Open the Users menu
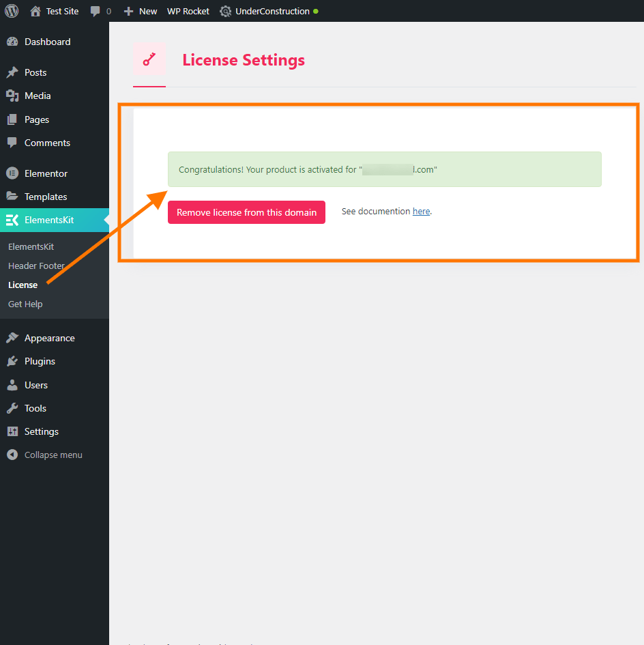 pyautogui.click(x=36, y=385)
